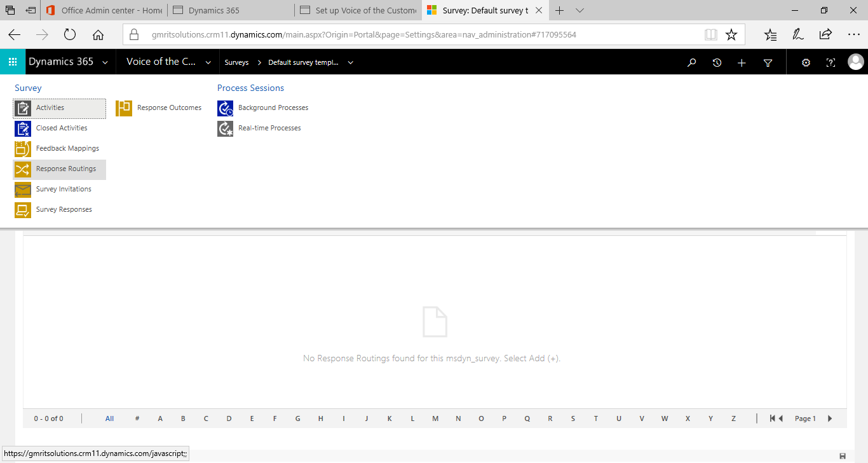868x463 pixels.
Task: Click the show set-aside tabs icon
Action: coord(10,10)
